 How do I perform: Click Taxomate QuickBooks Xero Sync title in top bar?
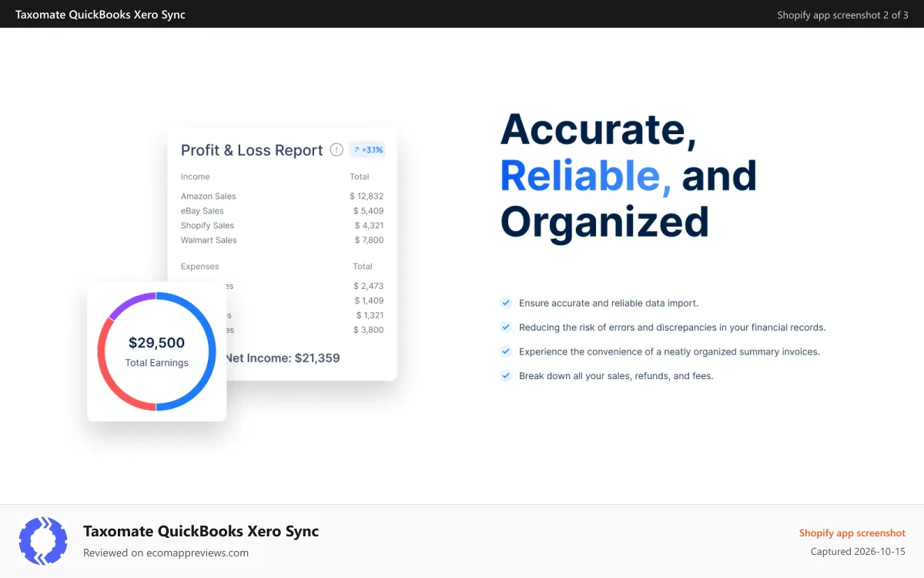coord(100,15)
